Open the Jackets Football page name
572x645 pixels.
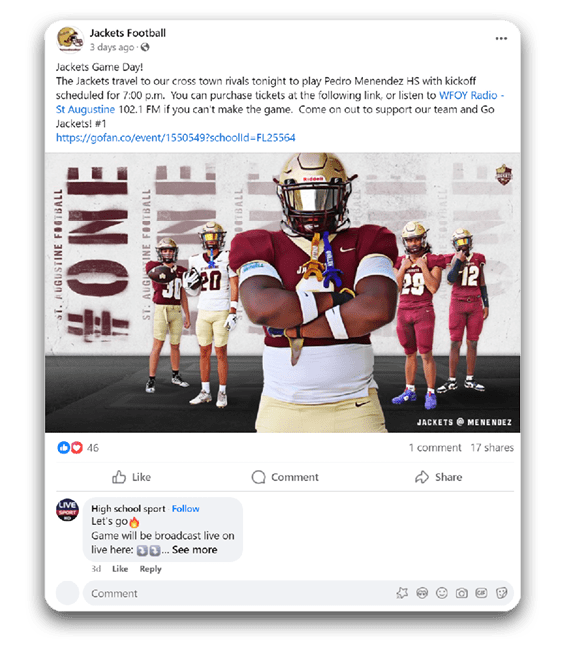128,33
